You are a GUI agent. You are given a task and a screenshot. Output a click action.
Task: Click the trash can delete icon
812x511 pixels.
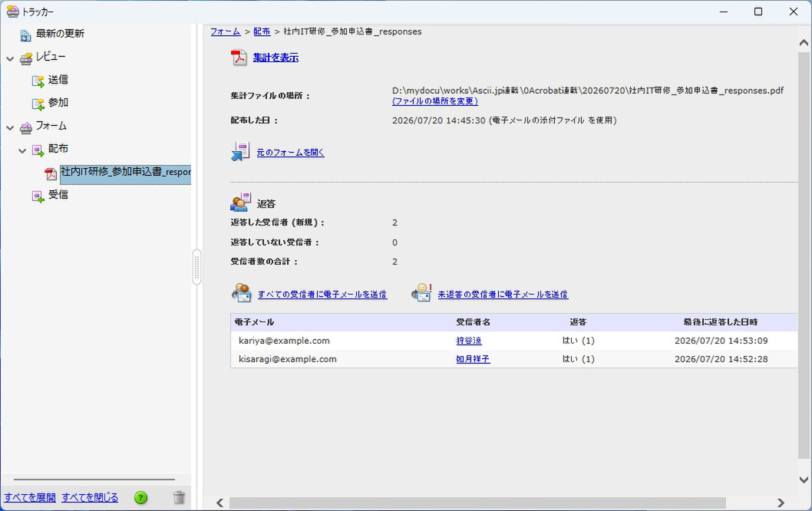(x=179, y=497)
